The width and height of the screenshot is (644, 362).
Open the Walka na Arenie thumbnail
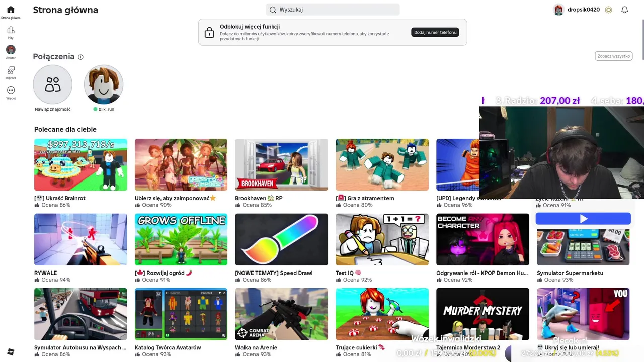[282, 314]
